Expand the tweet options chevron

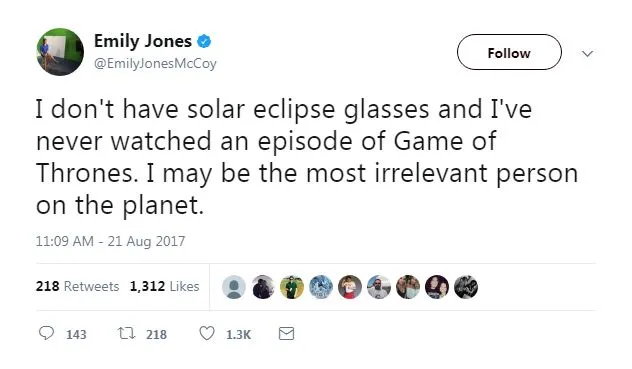(588, 53)
